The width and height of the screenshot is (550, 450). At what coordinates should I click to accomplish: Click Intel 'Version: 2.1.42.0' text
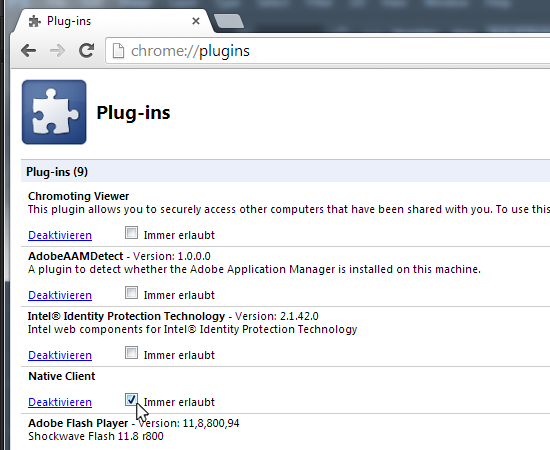[277, 316]
